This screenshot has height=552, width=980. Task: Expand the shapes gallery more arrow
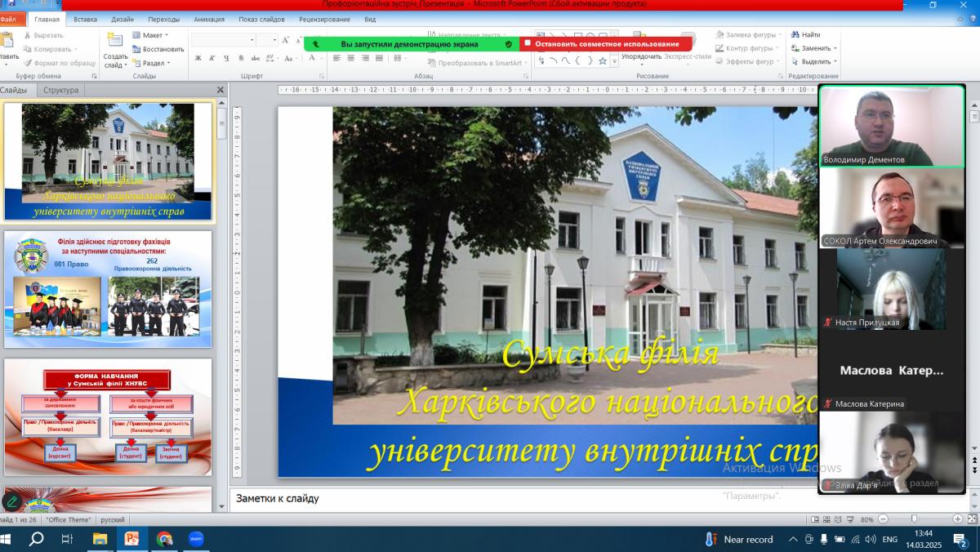(613, 61)
